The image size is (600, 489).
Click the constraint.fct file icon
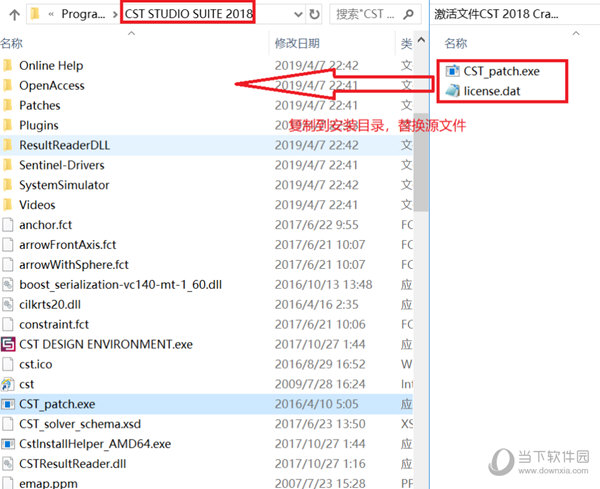(8, 324)
